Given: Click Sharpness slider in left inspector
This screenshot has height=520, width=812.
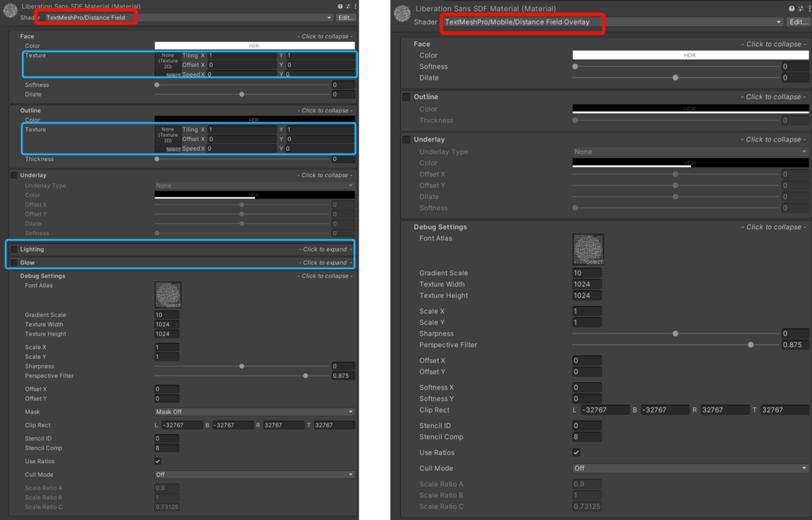Looking at the screenshot, I should tap(242, 367).
